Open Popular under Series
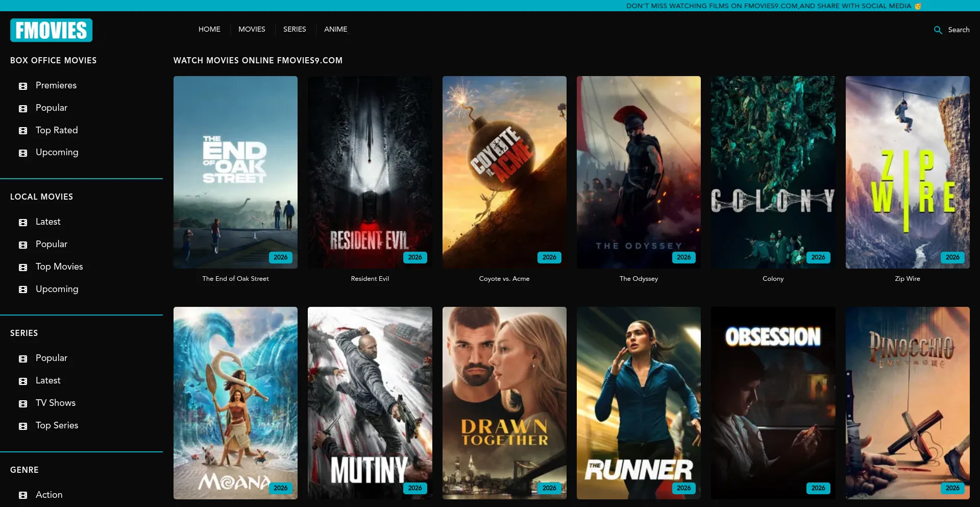 (x=52, y=358)
